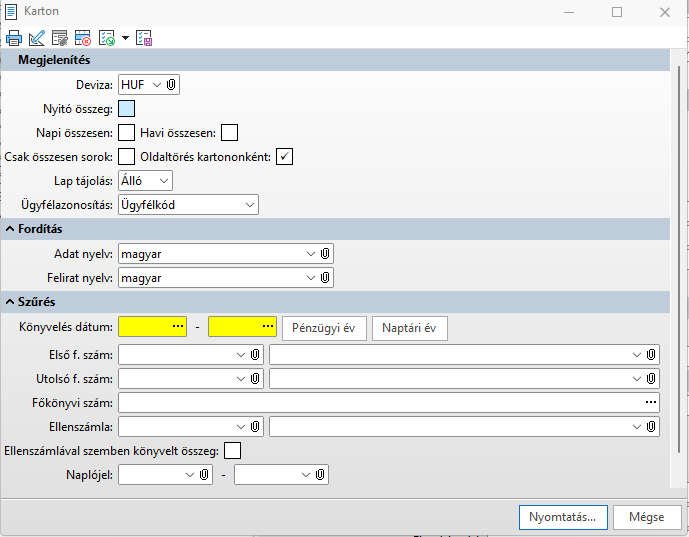The image size is (689, 537).
Task: Click the table icon with red X
Action: click(x=82, y=38)
